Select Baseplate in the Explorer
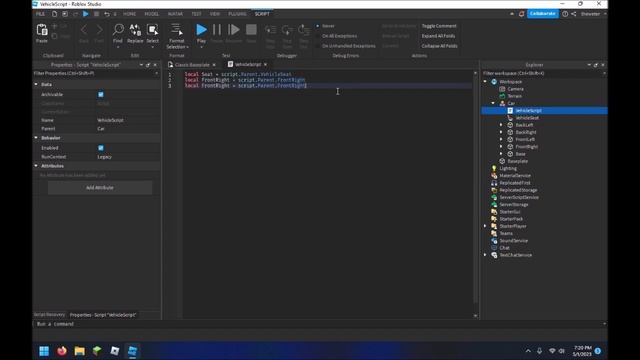 click(518, 161)
